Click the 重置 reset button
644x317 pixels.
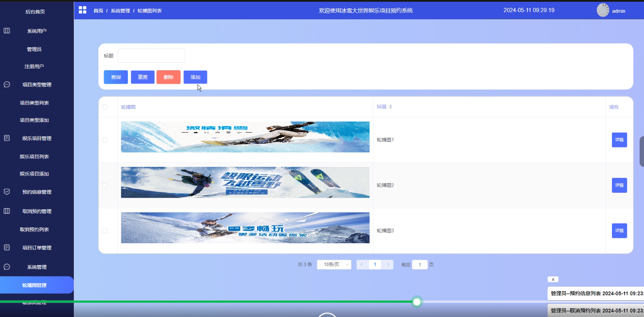[x=143, y=77]
